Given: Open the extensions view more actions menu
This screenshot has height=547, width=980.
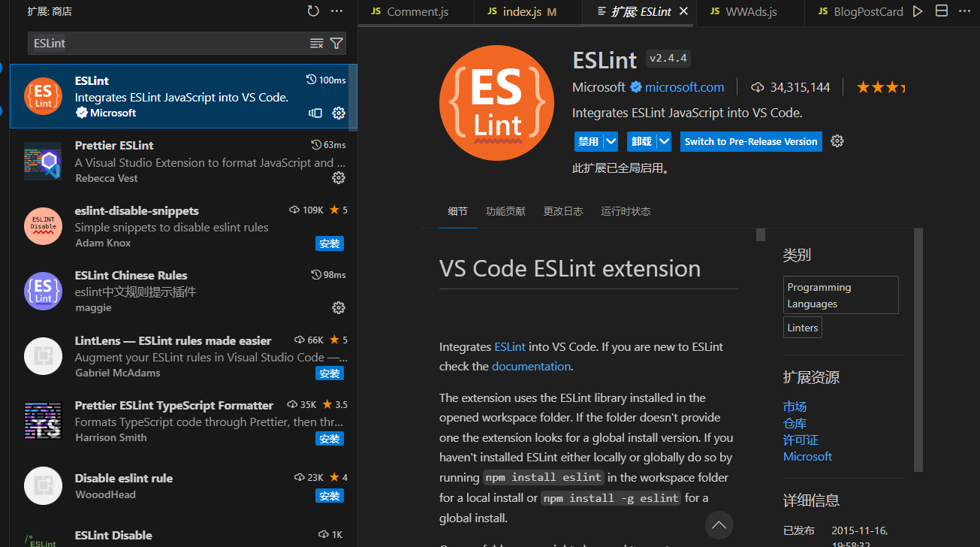Looking at the screenshot, I should point(336,11).
